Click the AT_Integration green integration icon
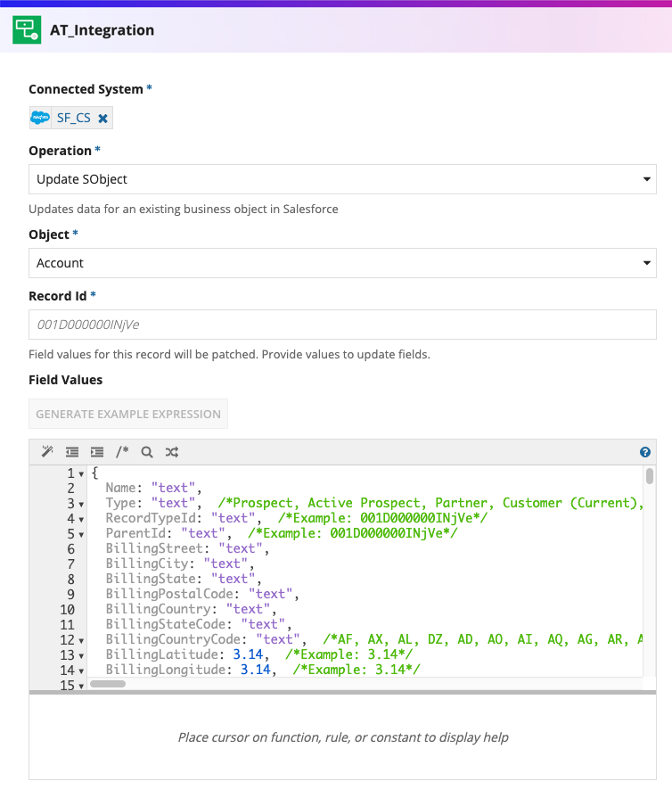 point(27,30)
